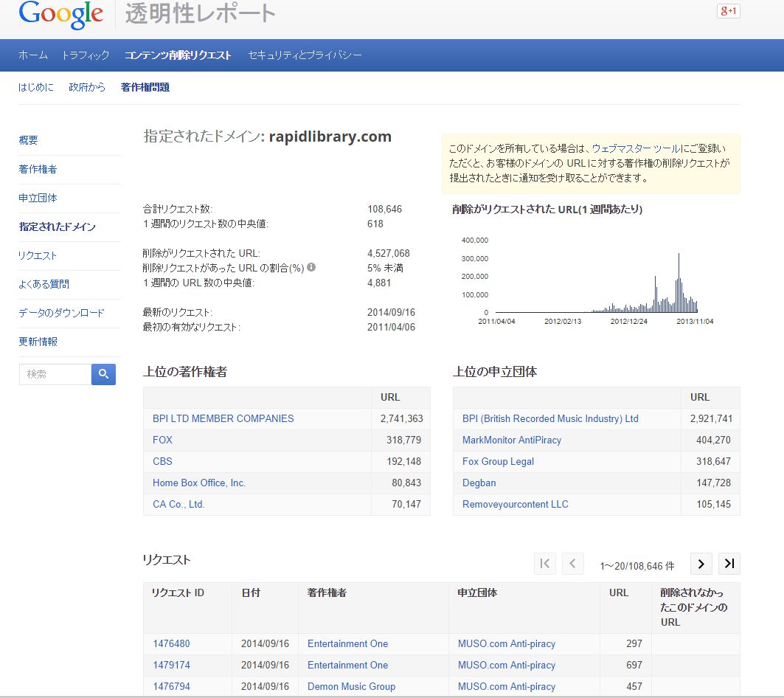Open 著作権者 in the sidebar

click(x=38, y=169)
